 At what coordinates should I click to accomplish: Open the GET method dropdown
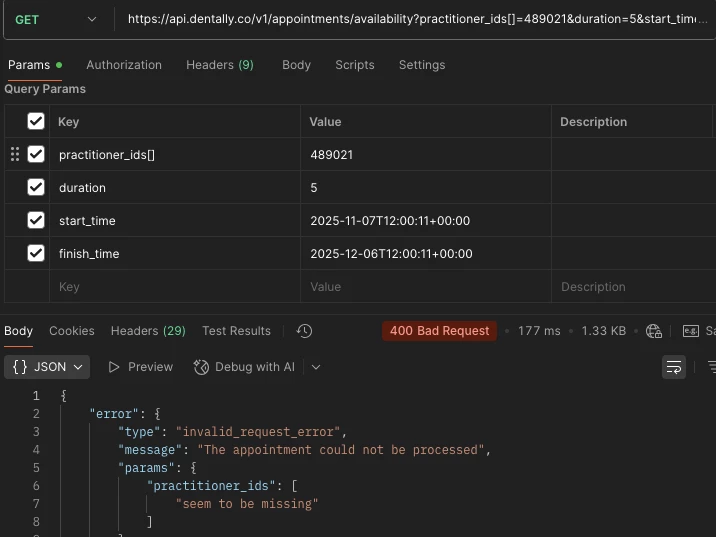(56, 19)
